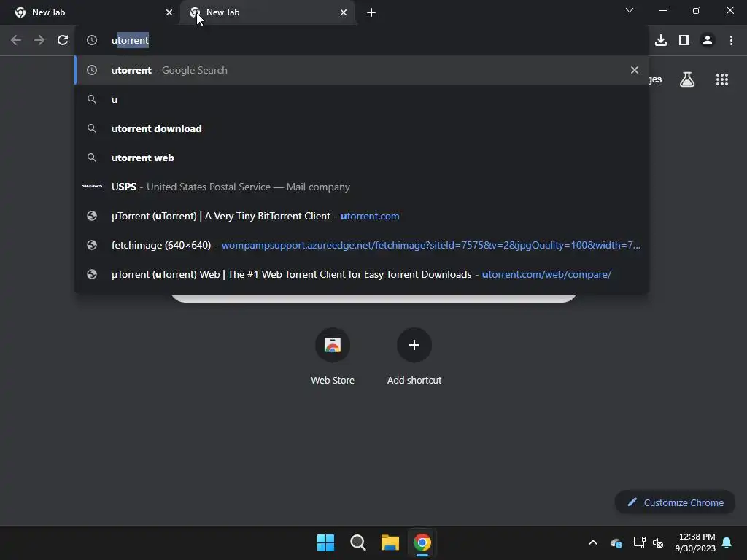Image resolution: width=747 pixels, height=560 pixels.
Task: Open the Google apps grid icon
Action: click(722, 79)
